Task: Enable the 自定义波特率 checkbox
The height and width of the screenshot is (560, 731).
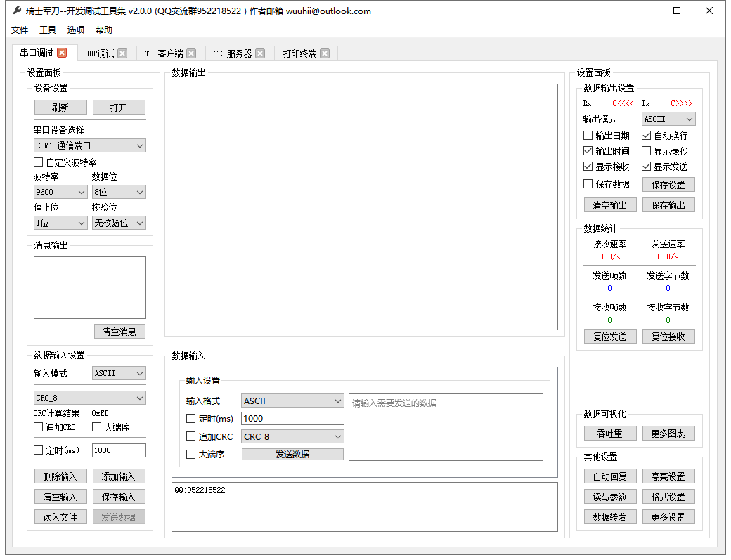Action: pos(38,162)
